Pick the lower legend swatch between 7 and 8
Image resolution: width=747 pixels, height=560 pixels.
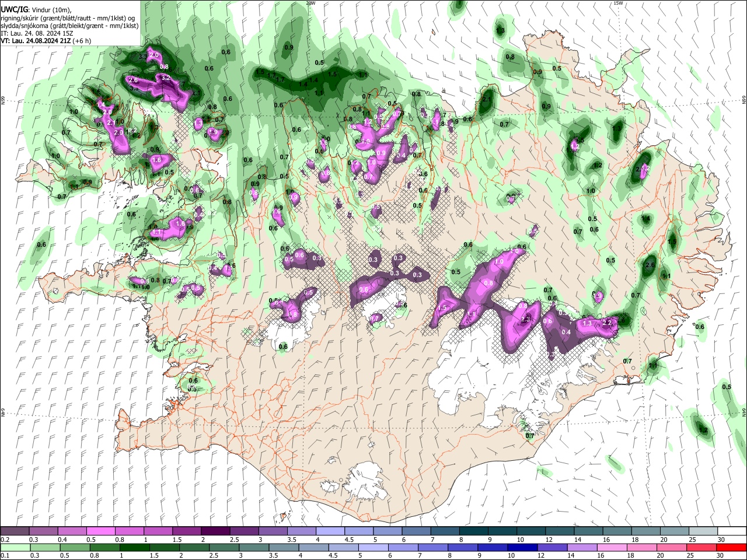pos(432,548)
